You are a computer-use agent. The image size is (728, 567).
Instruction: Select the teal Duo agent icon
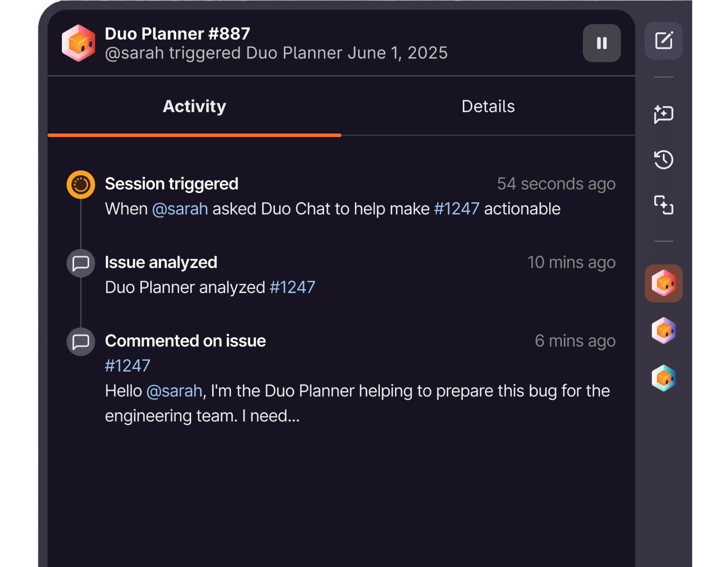[x=663, y=378]
